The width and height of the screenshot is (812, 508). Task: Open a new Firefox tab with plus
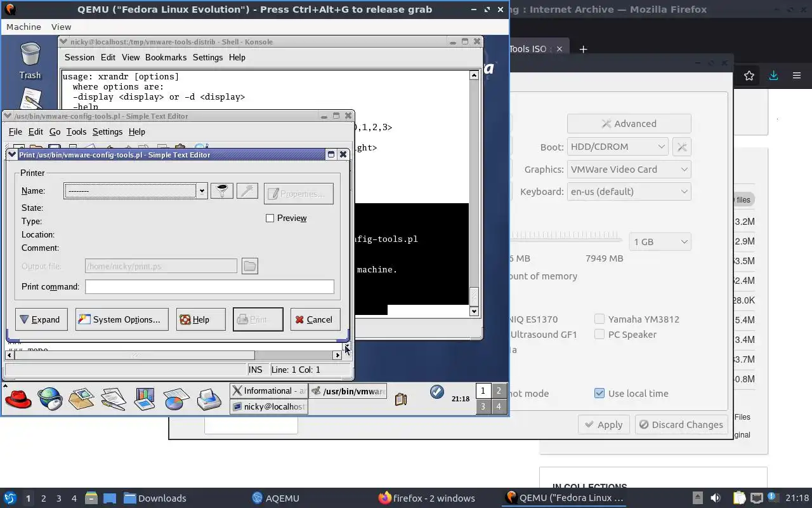tap(583, 49)
